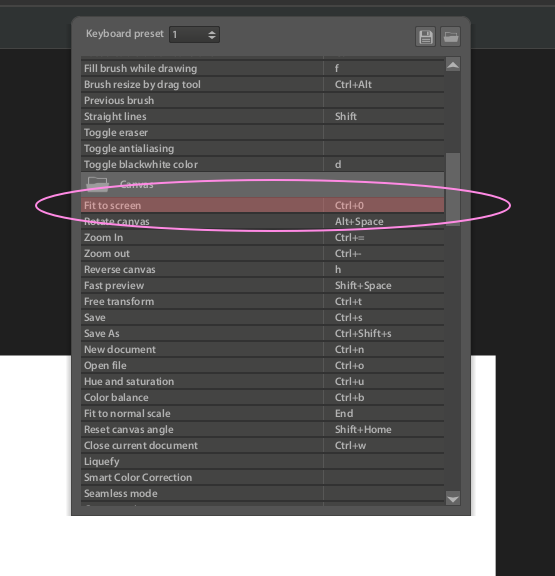Screen dimensions: 555x576
Task: Click Ctrl+- shortcut cell for Zoom out
Action: 383,253
